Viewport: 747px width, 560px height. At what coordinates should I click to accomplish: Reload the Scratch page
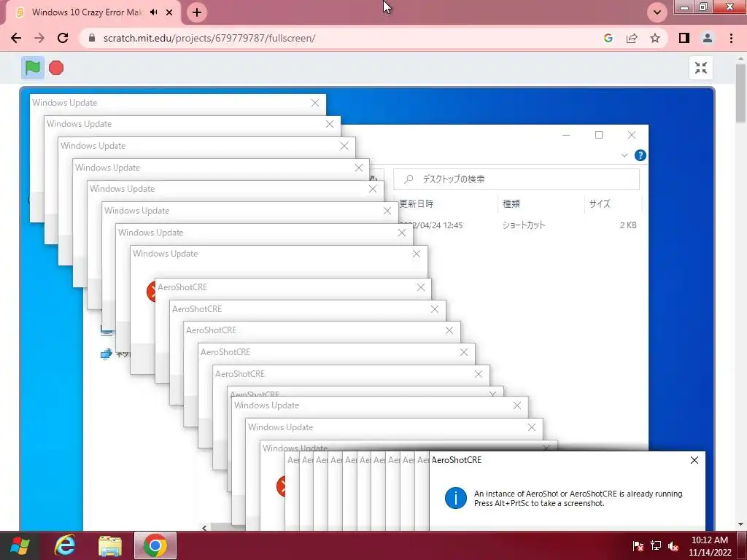coord(63,38)
